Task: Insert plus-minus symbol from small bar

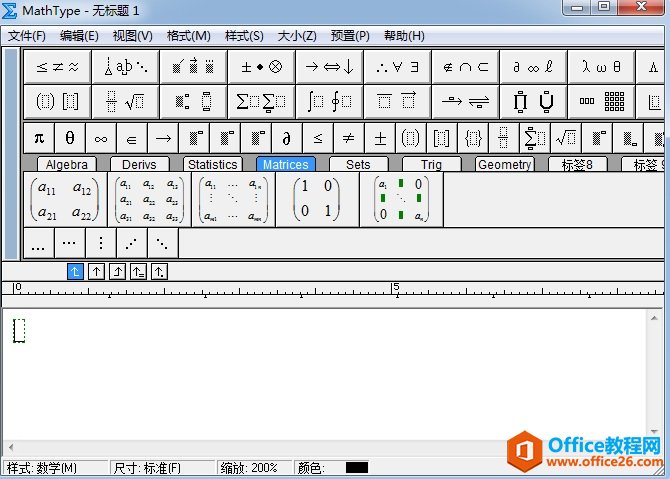Action: point(380,138)
